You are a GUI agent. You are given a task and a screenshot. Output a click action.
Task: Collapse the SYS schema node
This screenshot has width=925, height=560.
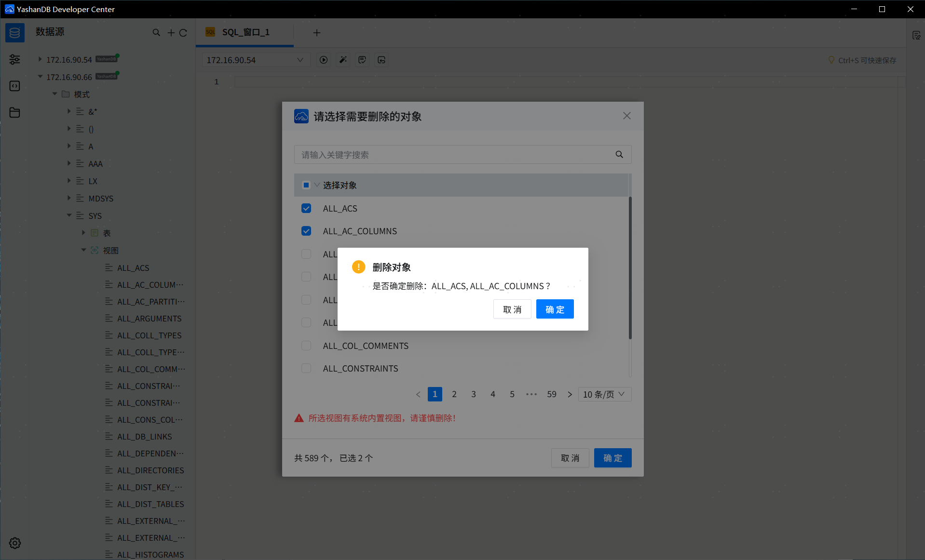(69, 215)
